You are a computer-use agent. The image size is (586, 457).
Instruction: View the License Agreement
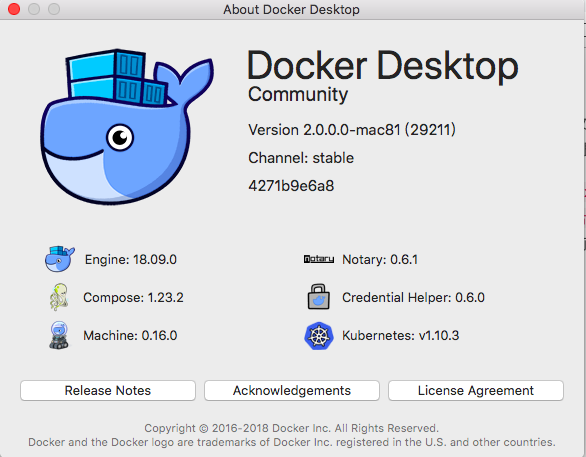[476, 390]
